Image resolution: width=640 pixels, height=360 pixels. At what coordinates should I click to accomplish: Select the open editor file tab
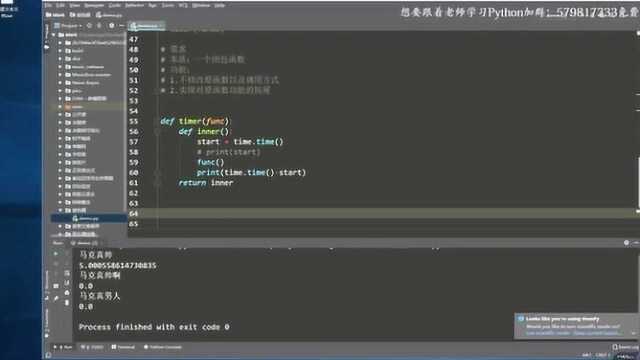point(147,26)
